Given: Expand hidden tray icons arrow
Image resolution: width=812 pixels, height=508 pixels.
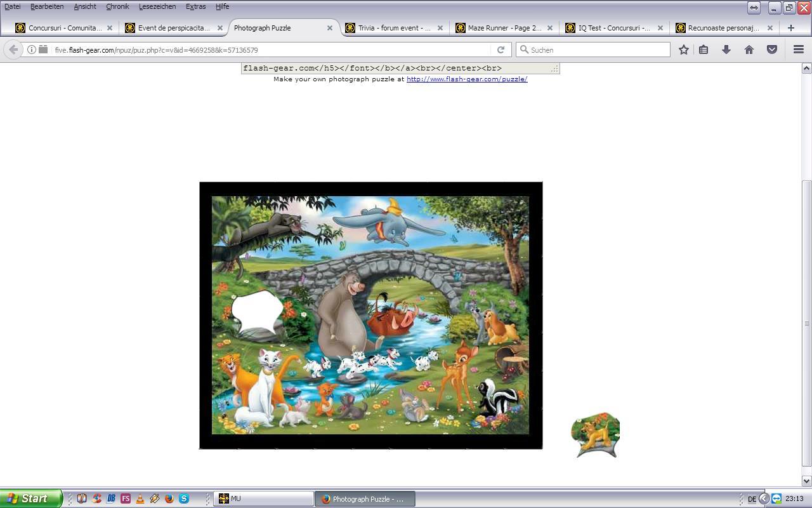Looking at the screenshot, I should pos(764,499).
